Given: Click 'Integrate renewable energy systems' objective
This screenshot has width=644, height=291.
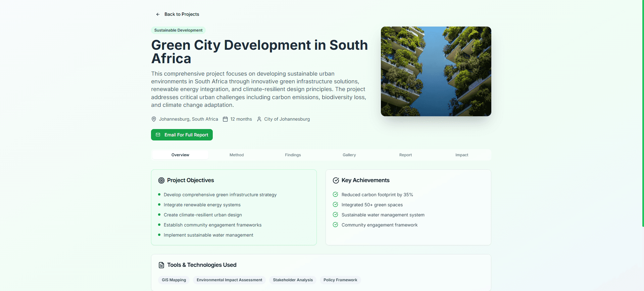Looking at the screenshot, I should 202,205.
